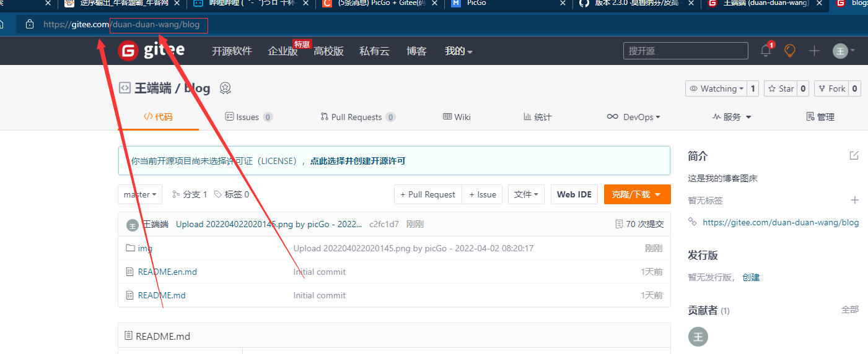This screenshot has height=354, width=868.
Task: Open 私有云 in the top navigation
Action: (x=374, y=51)
